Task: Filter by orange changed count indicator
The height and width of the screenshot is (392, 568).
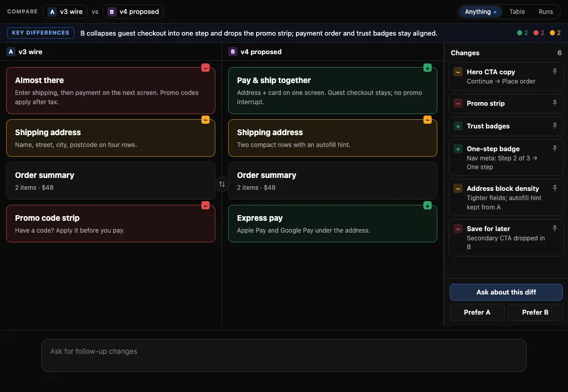Action: (x=555, y=33)
